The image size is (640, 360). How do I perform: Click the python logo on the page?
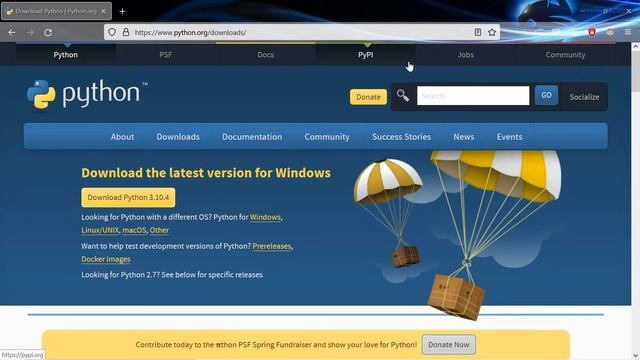pos(87,94)
